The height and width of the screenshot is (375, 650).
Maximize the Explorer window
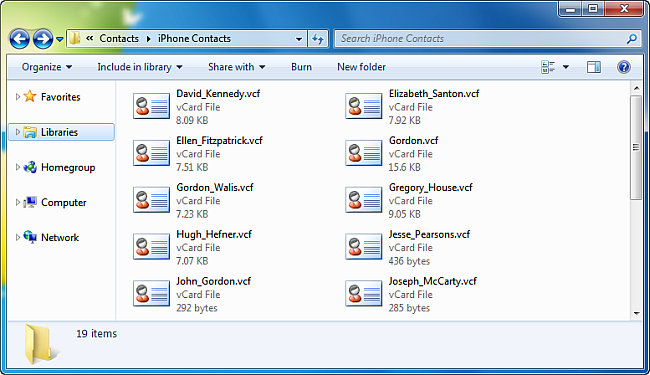coord(593,10)
